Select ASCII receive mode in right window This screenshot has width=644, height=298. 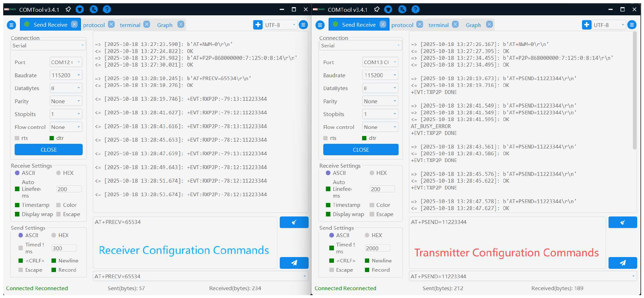336,173
